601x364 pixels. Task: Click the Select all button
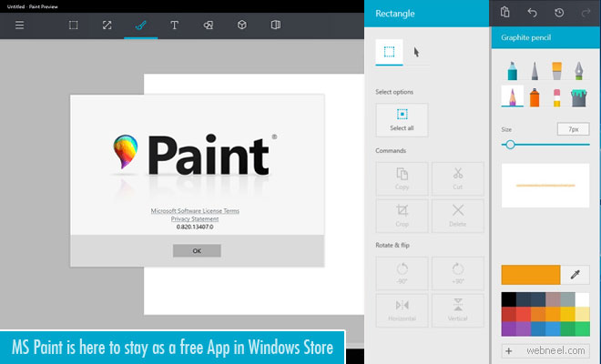[x=402, y=120]
